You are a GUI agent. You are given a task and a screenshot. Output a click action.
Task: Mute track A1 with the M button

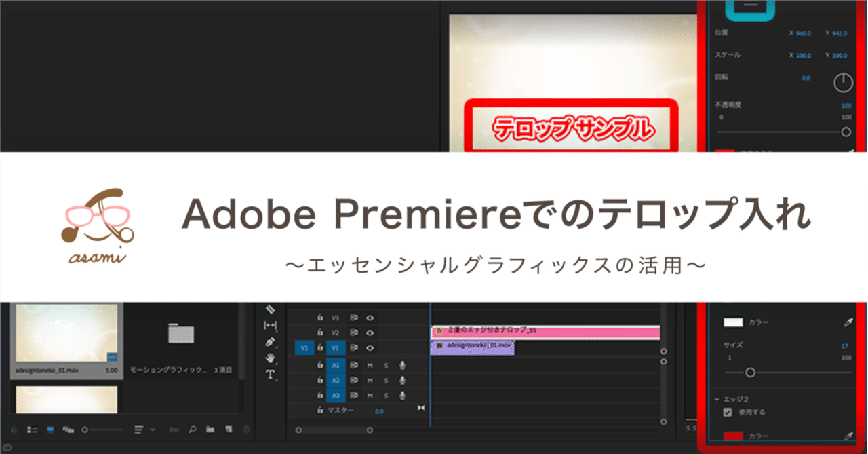[x=370, y=365]
